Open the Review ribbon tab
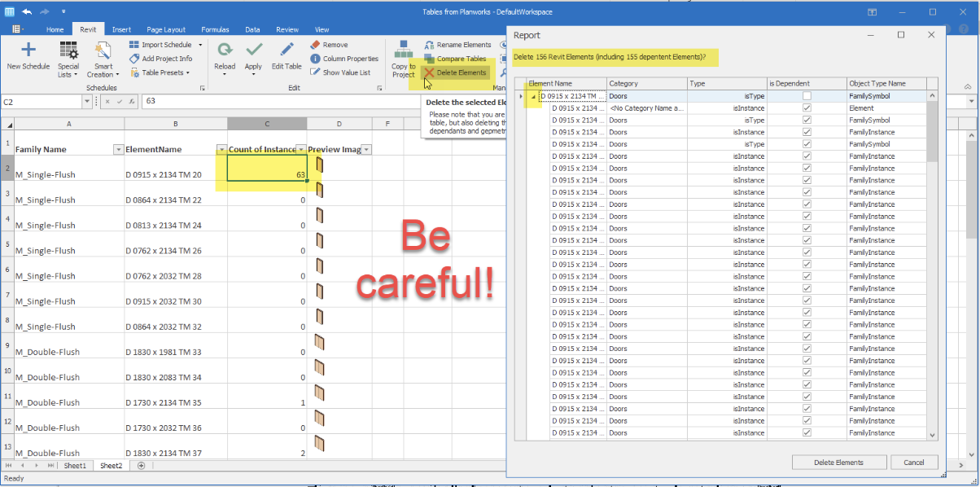Viewport: 980px width, 487px height. [287, 29]
